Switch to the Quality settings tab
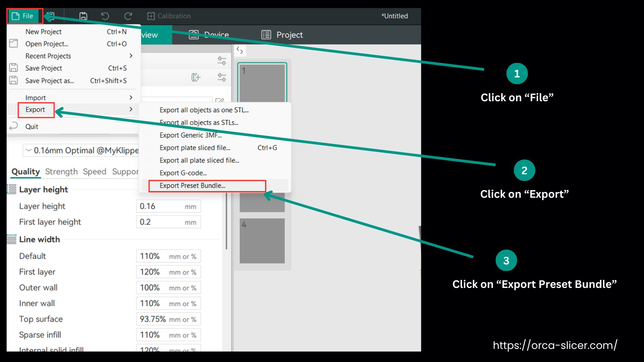Viewport: 644px width, 362px height. coord(25,172)
